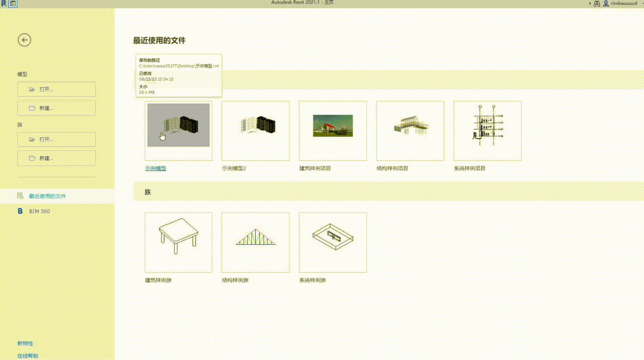Select BIM 360 in the sidebar
The width and height of the screenshot is (644, 360).
pyautogui.click(x=40, y=211)
